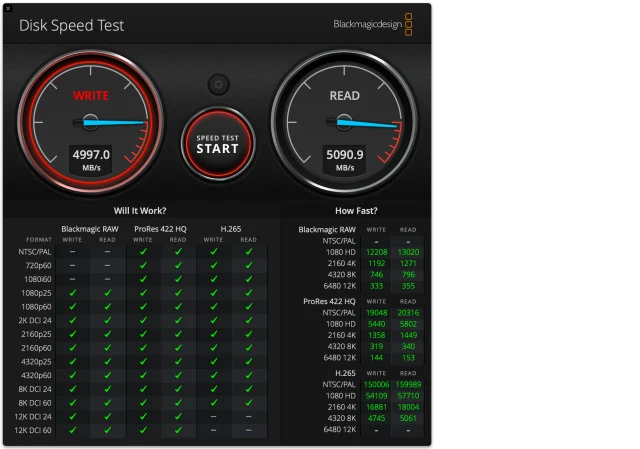Click the READ speed gauge
Viewport: 640px width, 449px height.
coord(344,122)
